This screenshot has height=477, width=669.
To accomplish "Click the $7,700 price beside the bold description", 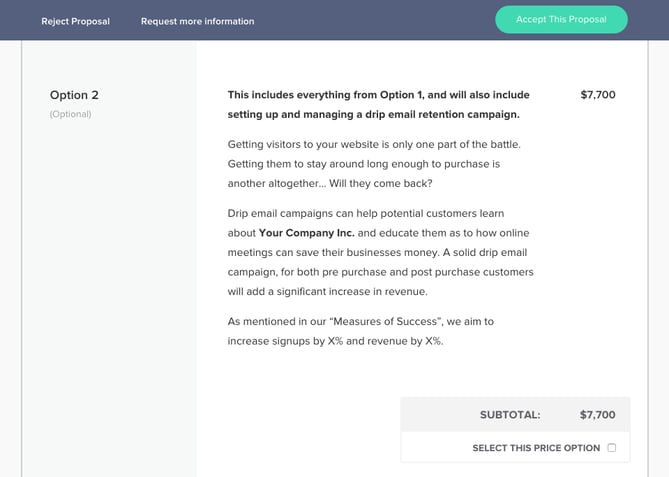I will point(597,95).
